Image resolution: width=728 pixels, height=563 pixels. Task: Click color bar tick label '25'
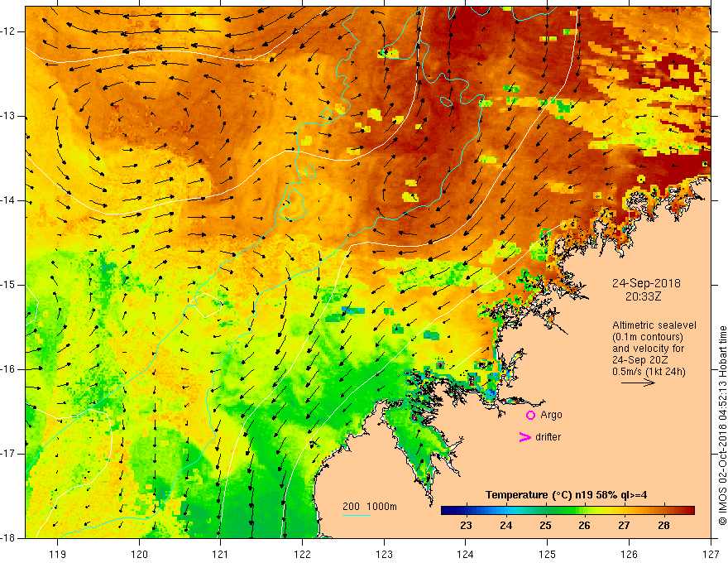point(545,525)
